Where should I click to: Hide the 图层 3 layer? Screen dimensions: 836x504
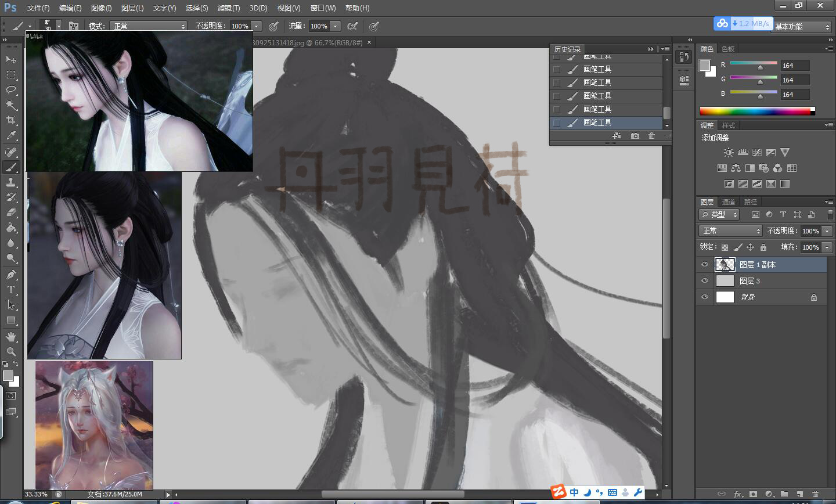point(705,281)
